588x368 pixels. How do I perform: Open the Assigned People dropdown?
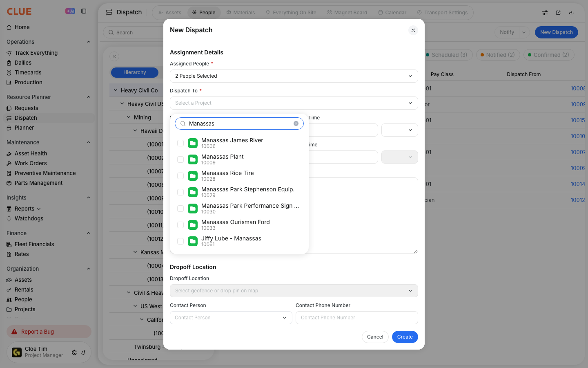pos(294,76)
